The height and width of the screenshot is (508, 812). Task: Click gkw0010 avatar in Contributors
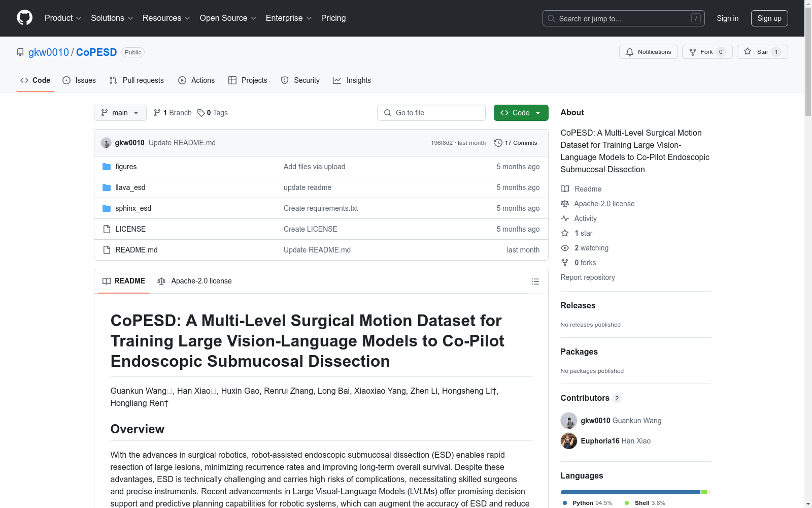tap(569, 421)
